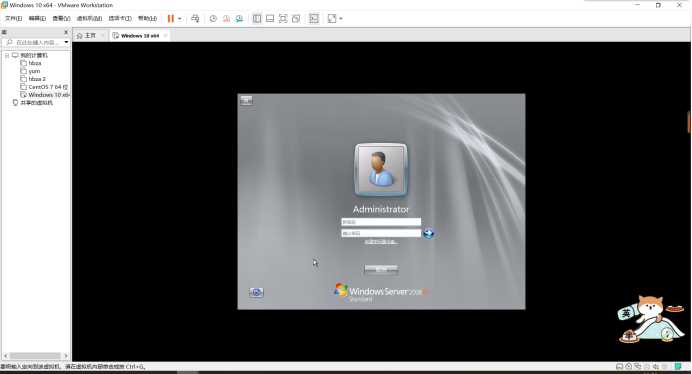This screenshot has width=692, height=374.
Task: Open the power options dropdown arrow
Action: tap(180, 19)
